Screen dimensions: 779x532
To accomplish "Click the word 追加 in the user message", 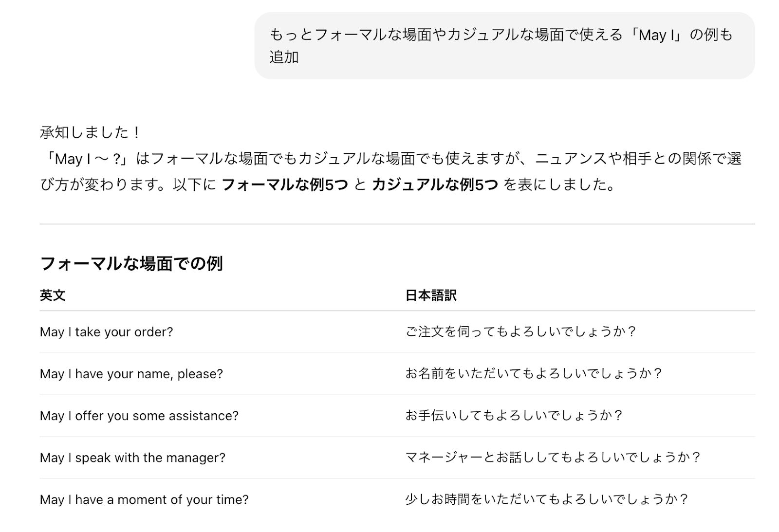I will [284, 57].
